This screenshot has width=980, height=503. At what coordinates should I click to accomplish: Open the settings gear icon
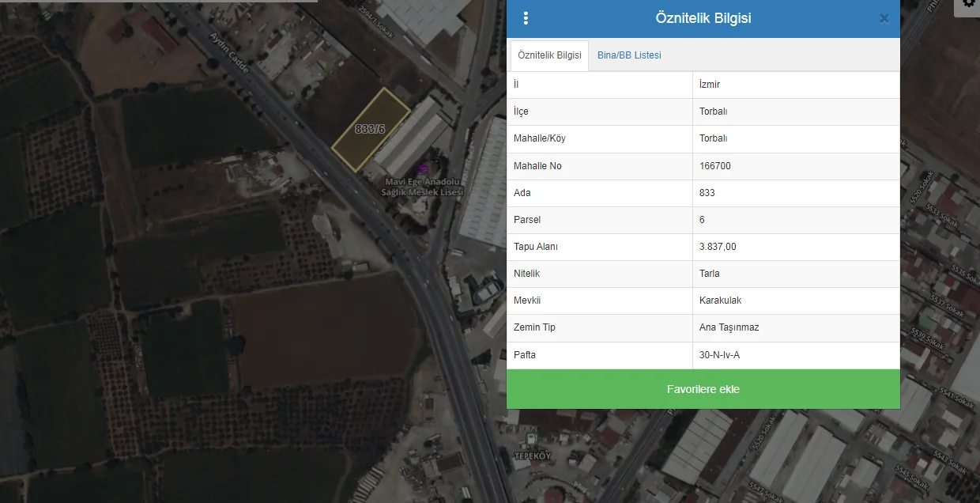tap(968, 5)
